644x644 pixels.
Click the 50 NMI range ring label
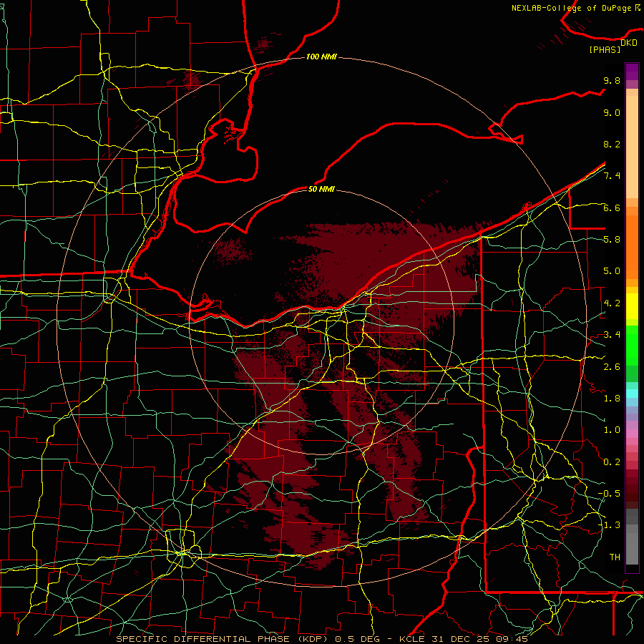321,189
